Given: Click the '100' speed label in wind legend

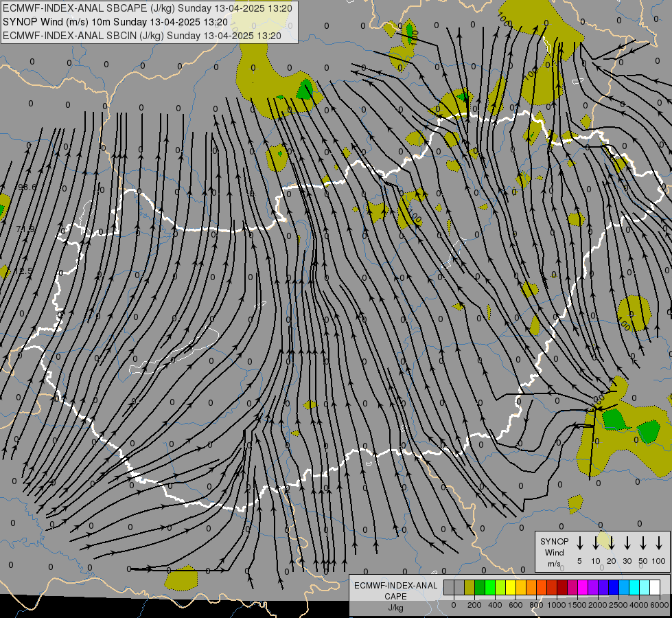Looking at the screenshot, I should tap(659, 561).
